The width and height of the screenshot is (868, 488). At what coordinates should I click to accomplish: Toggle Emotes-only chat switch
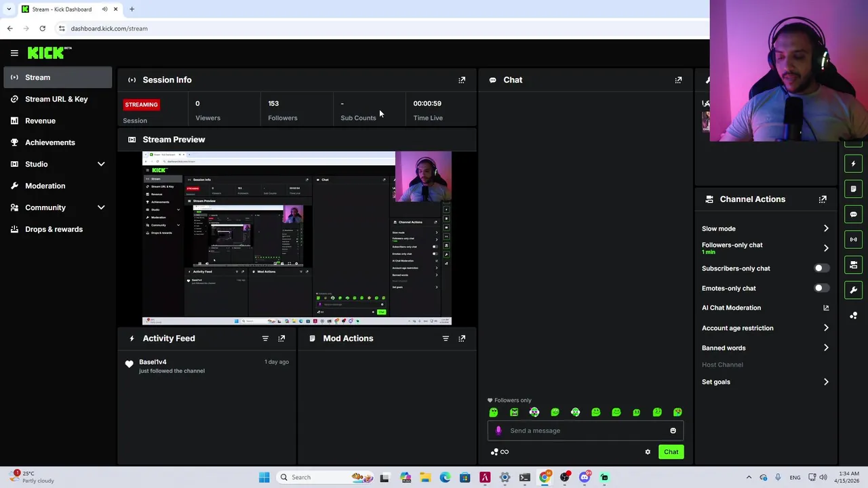point(821,288)
